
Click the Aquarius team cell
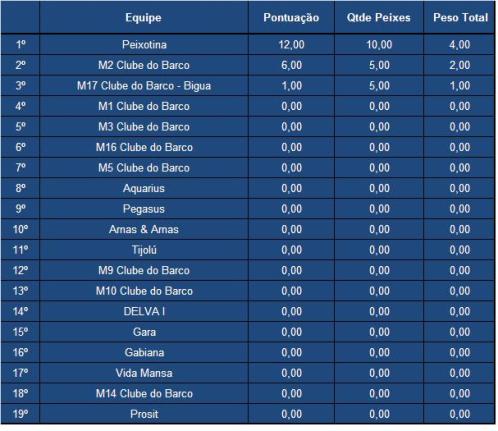144,188
